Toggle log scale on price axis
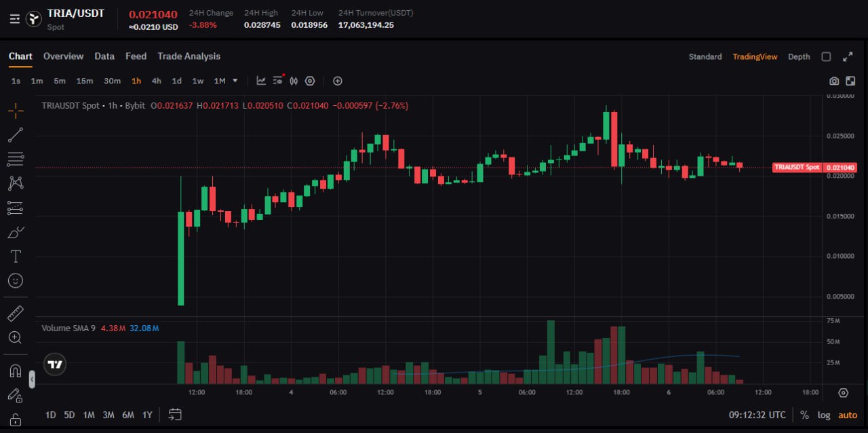 (x=823, y=415)
